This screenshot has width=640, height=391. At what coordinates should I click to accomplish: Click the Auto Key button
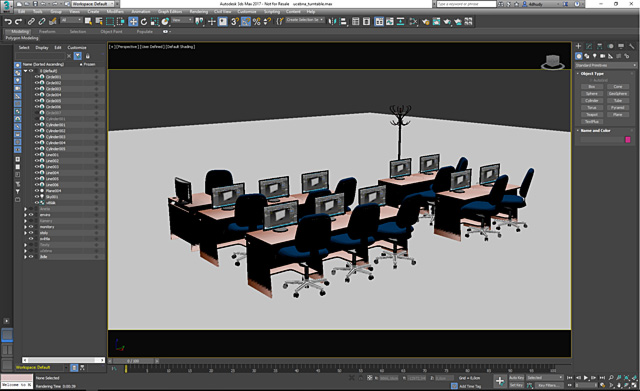[516, 378]
